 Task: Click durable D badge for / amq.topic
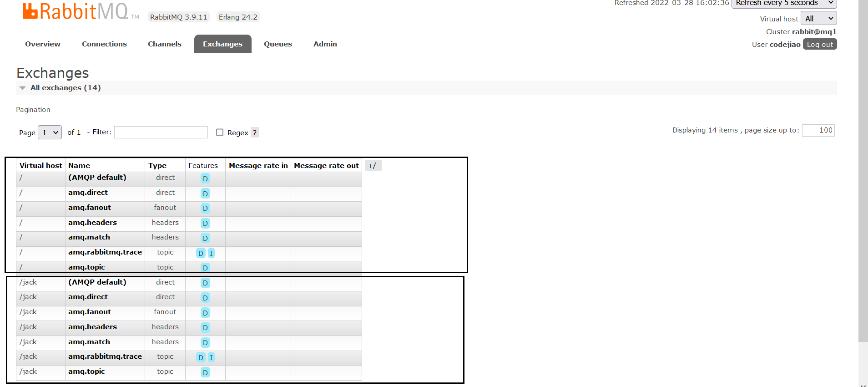205,268
